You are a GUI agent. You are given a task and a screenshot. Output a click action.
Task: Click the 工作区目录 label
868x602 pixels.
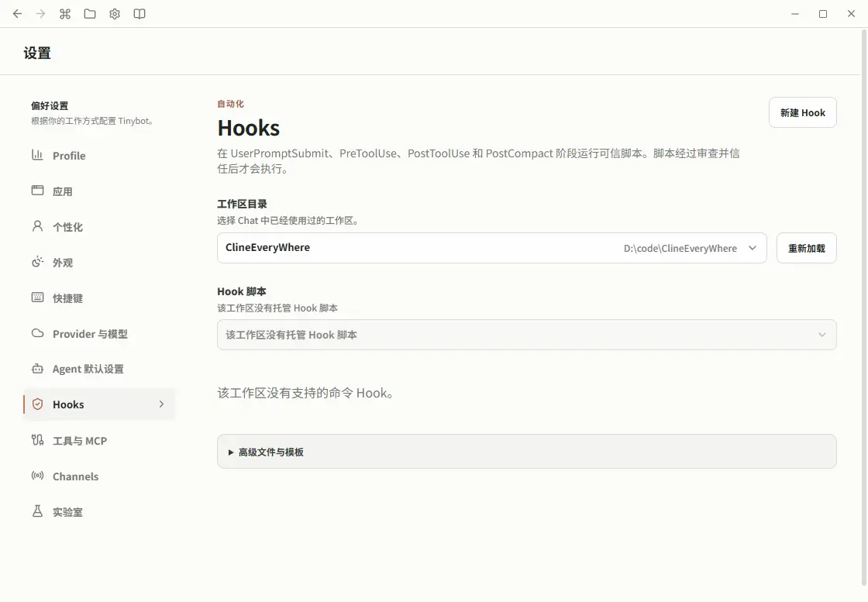(x=242, y=204)
